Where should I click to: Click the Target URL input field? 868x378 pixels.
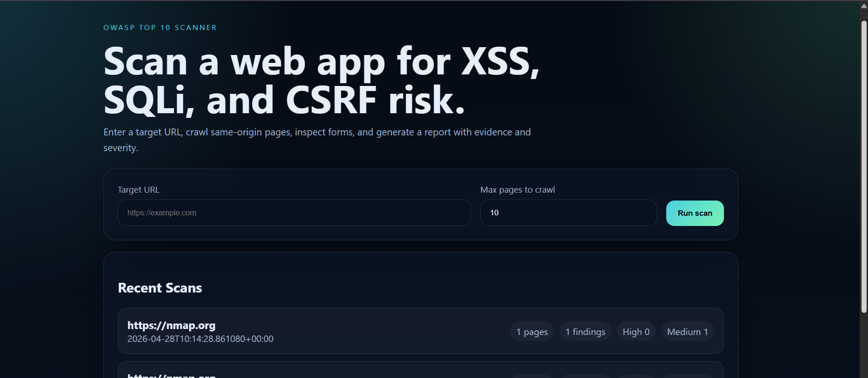pyautogui.click(x=294, y=213)
